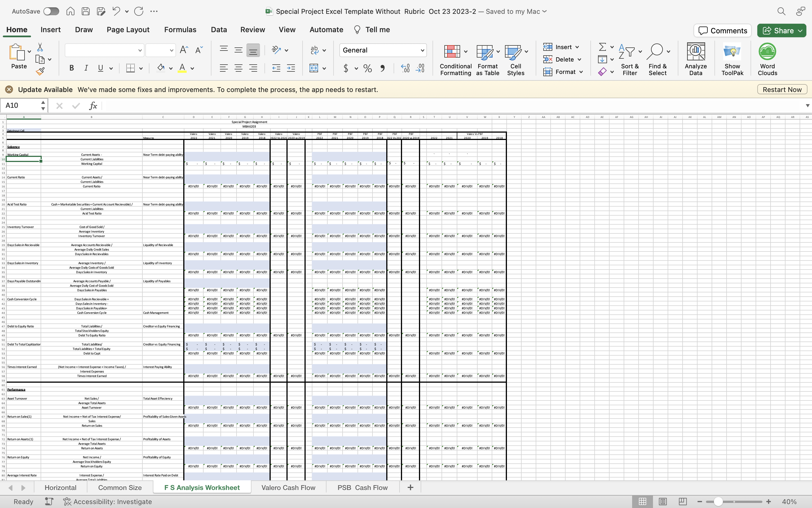Switch to the Common Size sheet
This screenshot has height=508, width=812.
120,487
